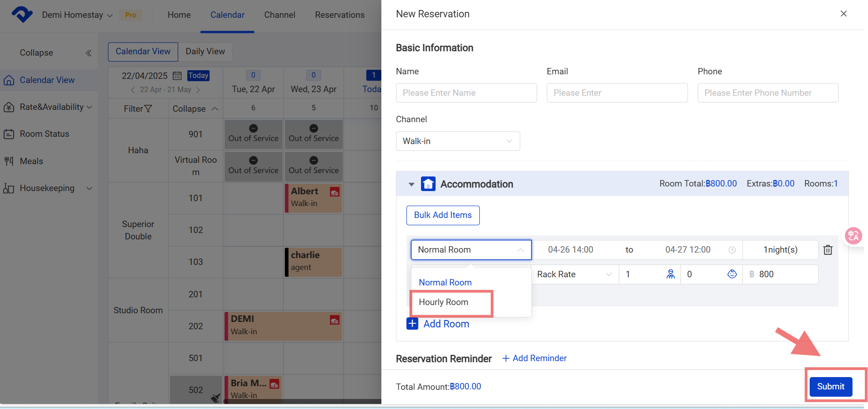
Task: Click the Filter funnel icon
Action: click(148, 109)
